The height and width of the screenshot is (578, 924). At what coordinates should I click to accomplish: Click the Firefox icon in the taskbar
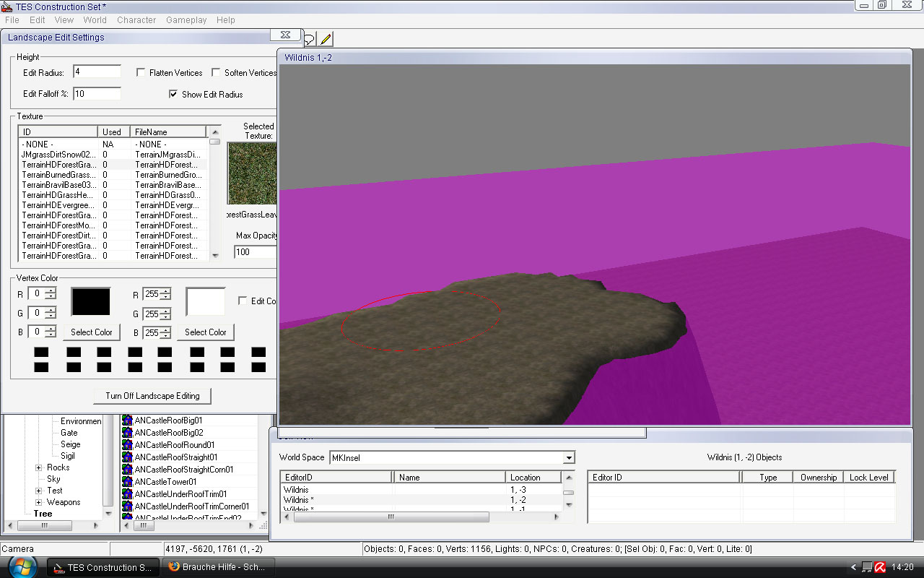tap(174, 567)
